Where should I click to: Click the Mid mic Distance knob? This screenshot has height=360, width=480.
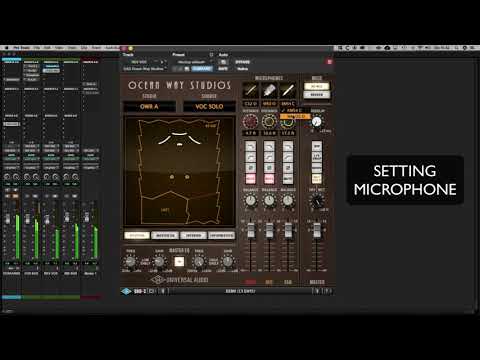coord(269,121)
